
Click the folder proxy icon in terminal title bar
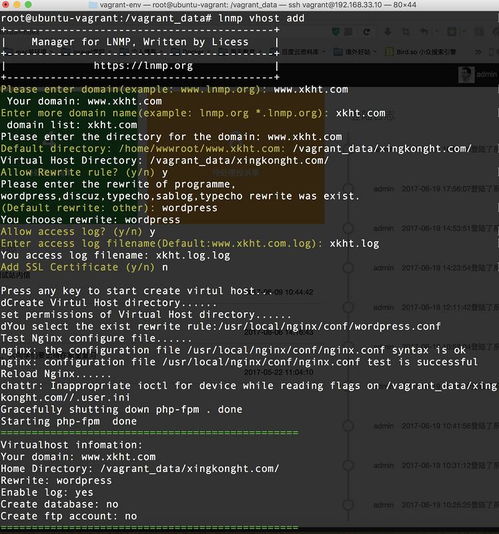coord(92,5)
